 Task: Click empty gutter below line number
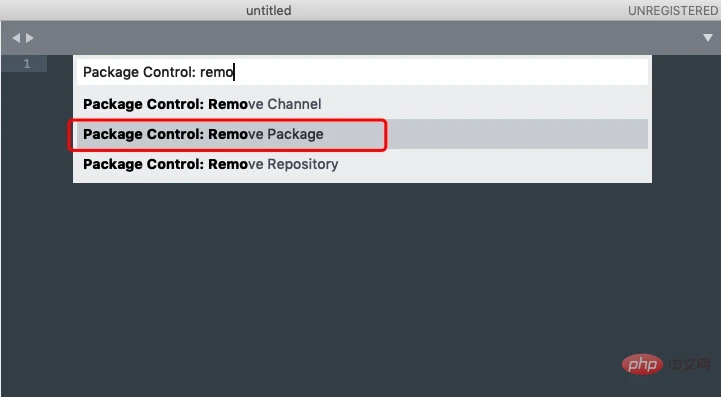[x=24, y=230]
